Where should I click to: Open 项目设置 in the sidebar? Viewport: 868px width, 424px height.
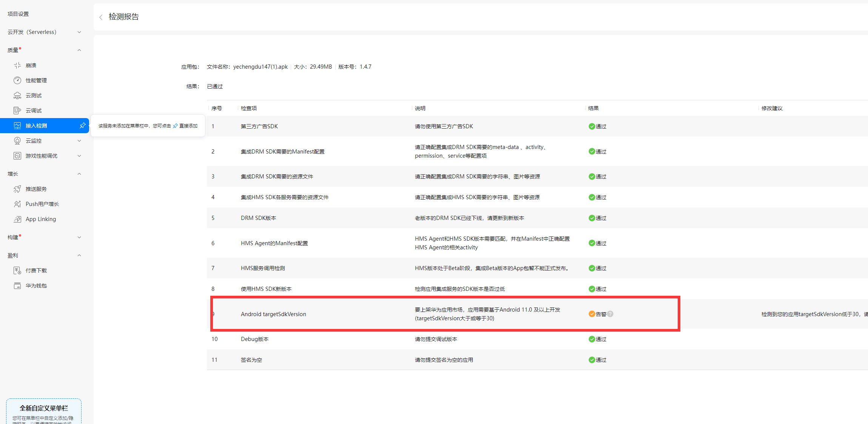18,14
